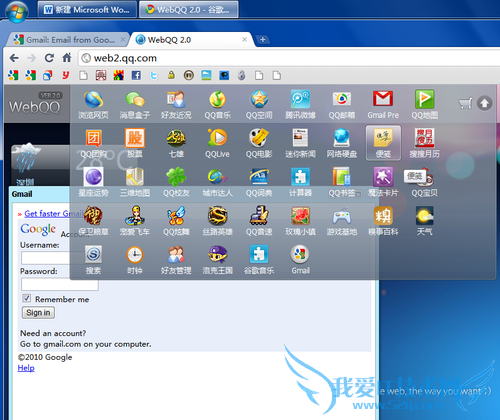Launch the 网络硬盘 network disk app
500x420 pixels.
pos(342,143)
